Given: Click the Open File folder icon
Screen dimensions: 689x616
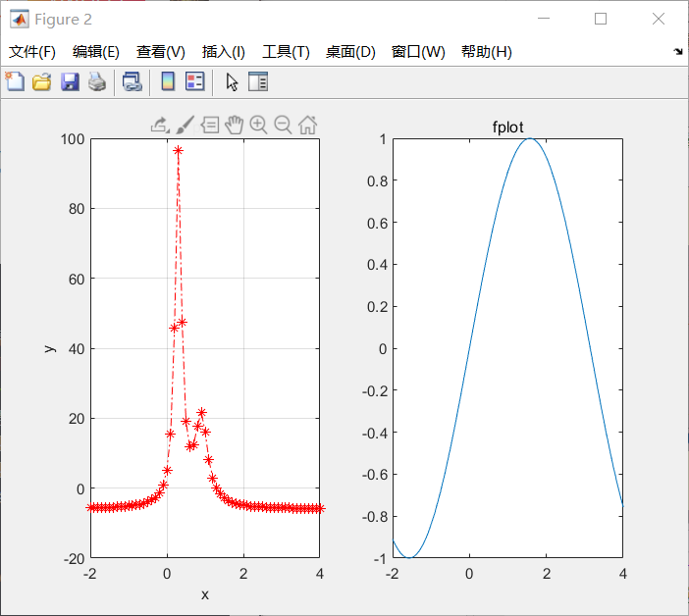Looking at the screenshot, I should [42, 82].
